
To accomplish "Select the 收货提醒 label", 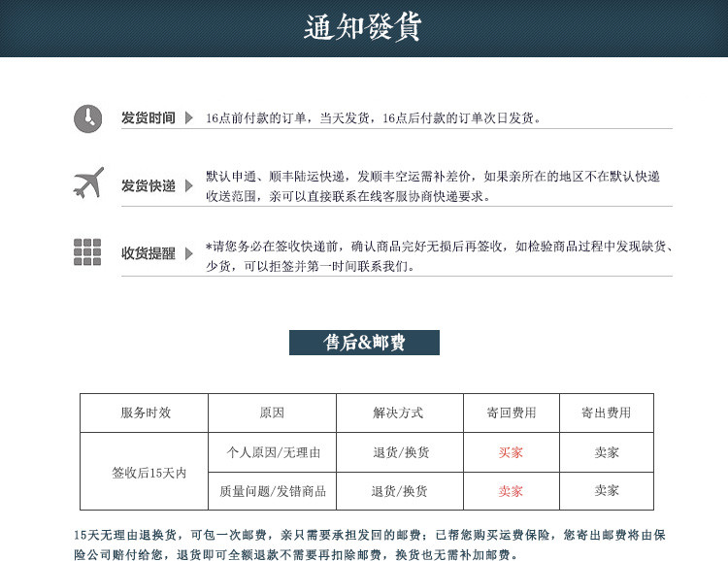I will coord(149,253).
